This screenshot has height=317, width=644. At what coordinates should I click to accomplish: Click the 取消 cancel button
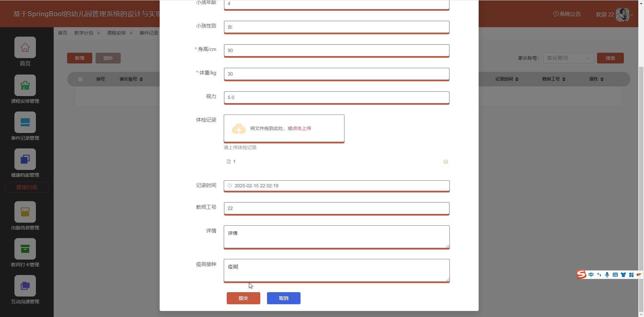(x=283, y=298)
